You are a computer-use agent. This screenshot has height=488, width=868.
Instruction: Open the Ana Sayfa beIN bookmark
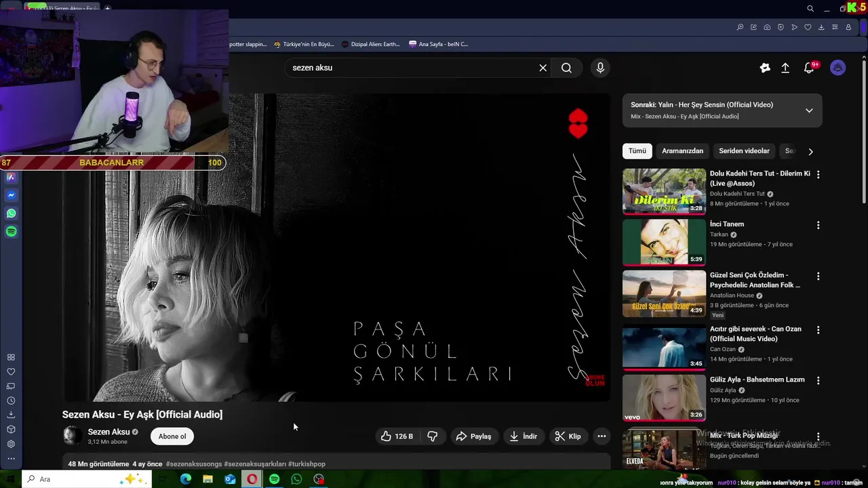point(438,44)
